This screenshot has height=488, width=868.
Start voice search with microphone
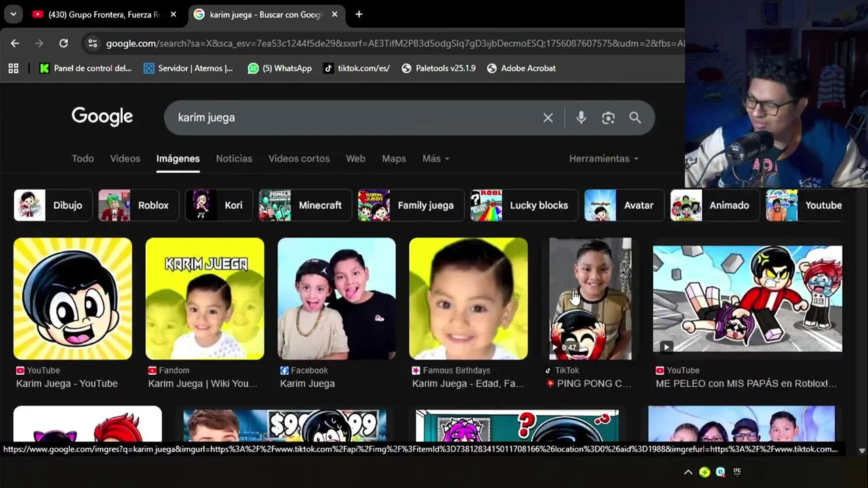(581, 117)
